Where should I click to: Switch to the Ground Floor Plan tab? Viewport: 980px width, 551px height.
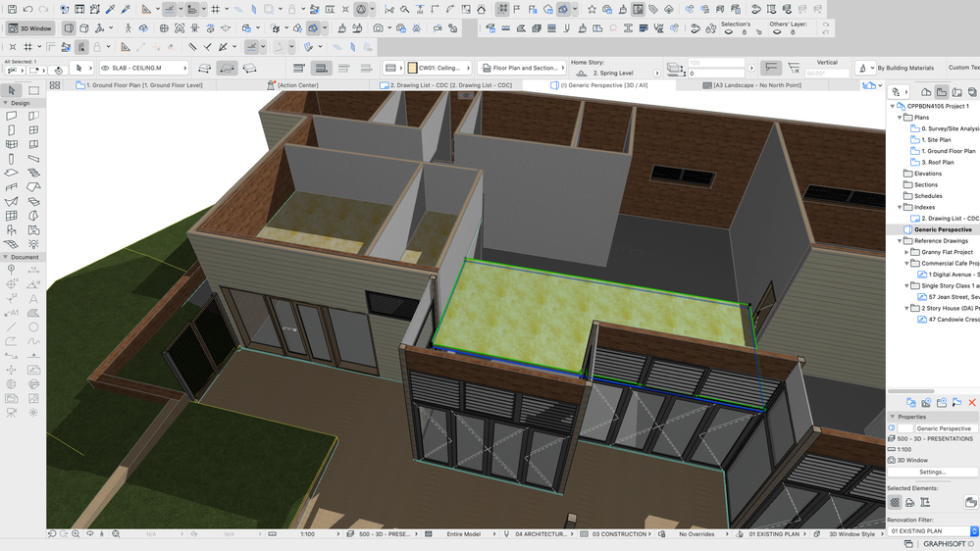coord(142,85)
